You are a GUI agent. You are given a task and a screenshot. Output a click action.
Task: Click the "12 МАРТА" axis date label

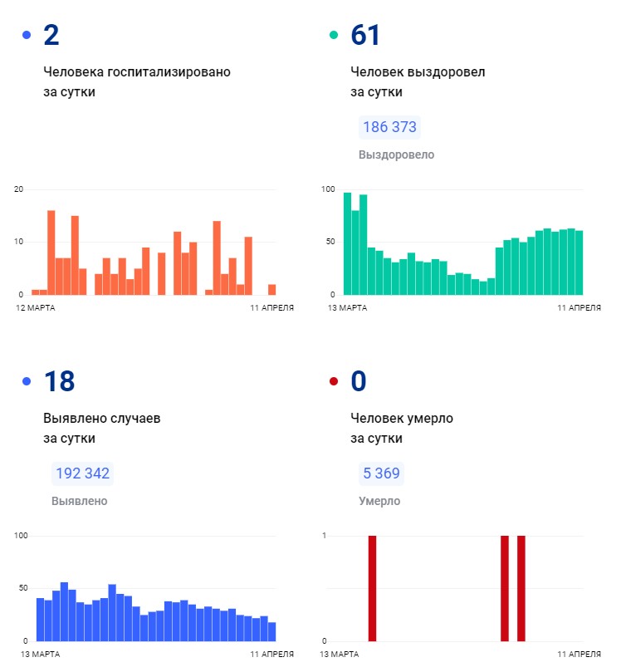pyautogui.click(x=37, y=308)
